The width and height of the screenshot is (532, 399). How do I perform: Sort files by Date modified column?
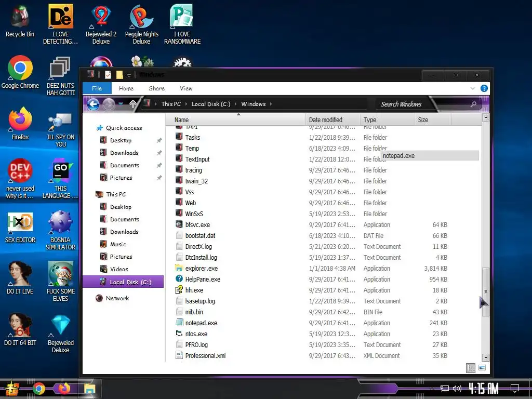point(333,120)
